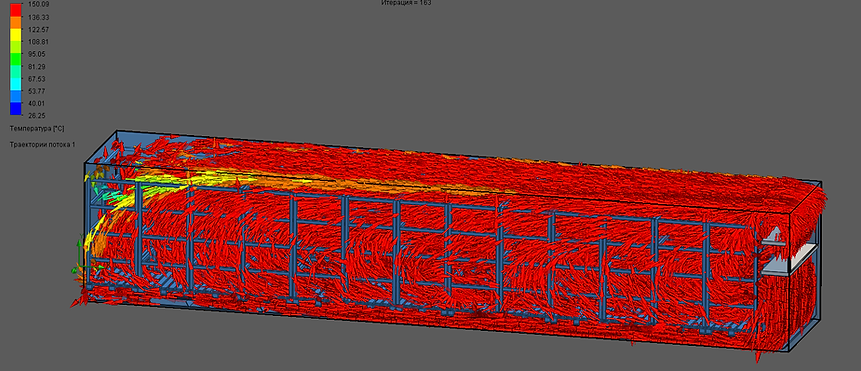Click the legend maximum value 150.09
This screenshot has height=371, width=861.
coord(37,4)
